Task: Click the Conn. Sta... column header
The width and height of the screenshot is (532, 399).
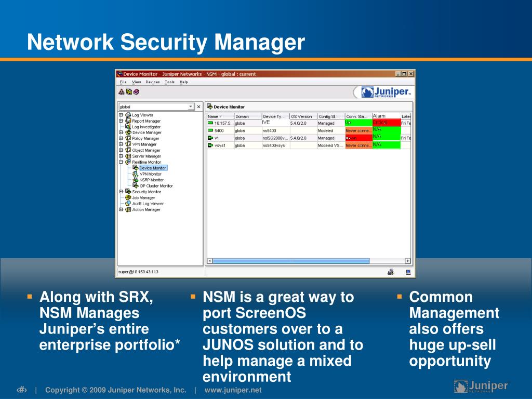Action: click(358, 116)
